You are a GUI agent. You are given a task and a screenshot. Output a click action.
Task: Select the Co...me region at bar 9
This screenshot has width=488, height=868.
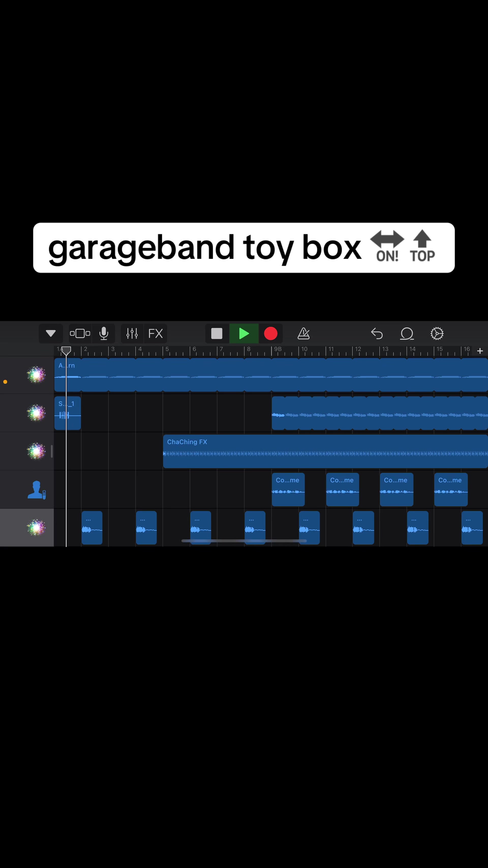coord(288,490)
